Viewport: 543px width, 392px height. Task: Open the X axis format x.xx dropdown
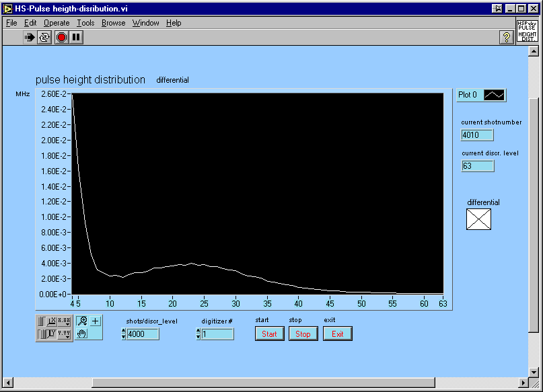click(x=64, y=322)
